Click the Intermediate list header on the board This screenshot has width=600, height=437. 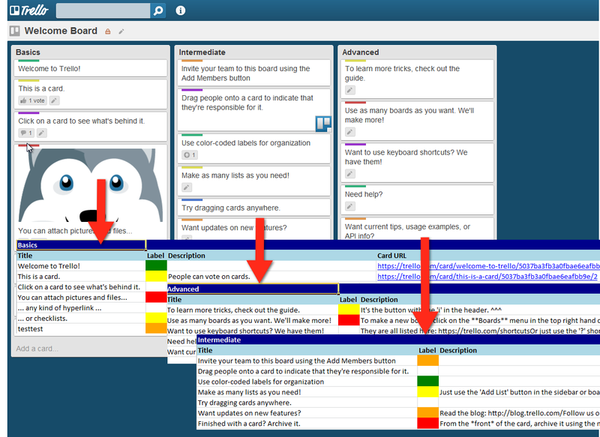tap(202, 52)
